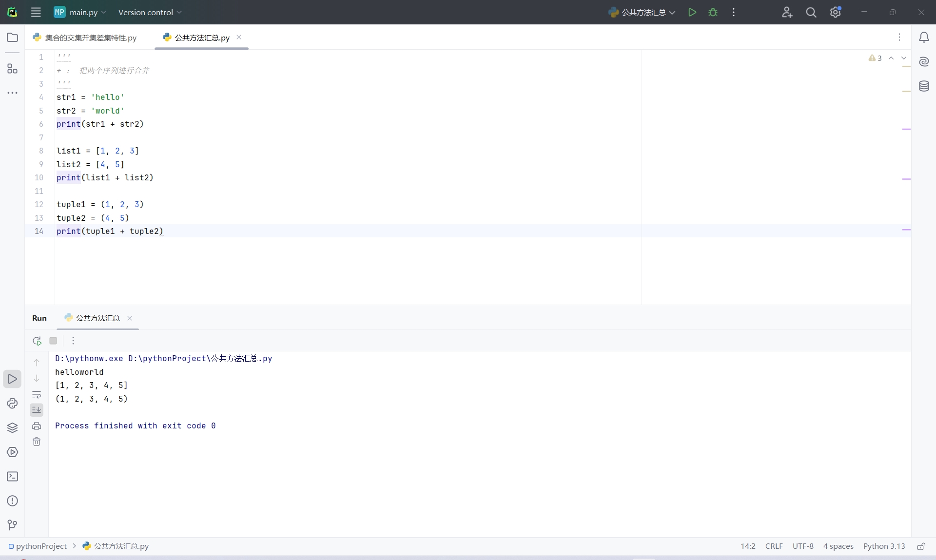This screenshot has width=936, height=560.
Task: Open the Python Packages layers icon
Action: click(12, 427)
